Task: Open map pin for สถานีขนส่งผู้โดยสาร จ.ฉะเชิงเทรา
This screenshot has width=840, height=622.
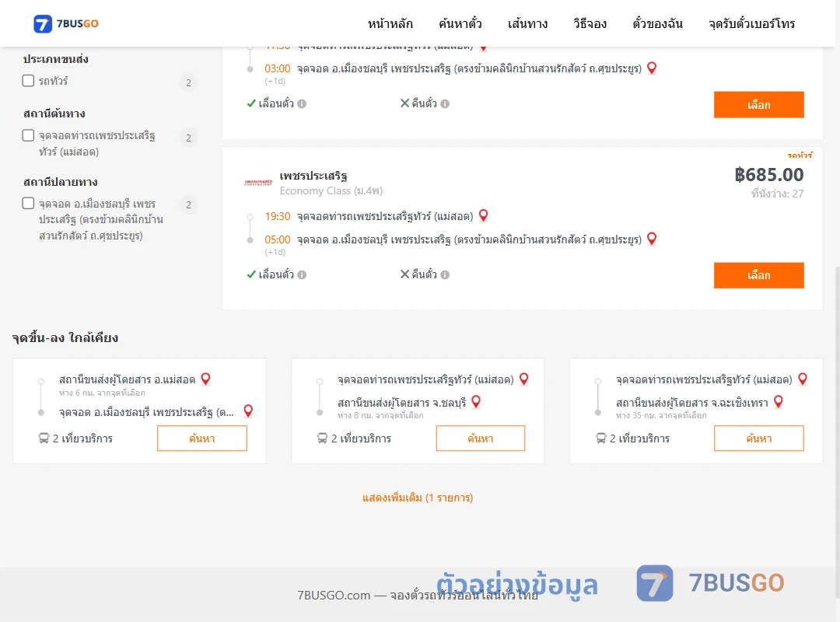Action: pos(779,401)
